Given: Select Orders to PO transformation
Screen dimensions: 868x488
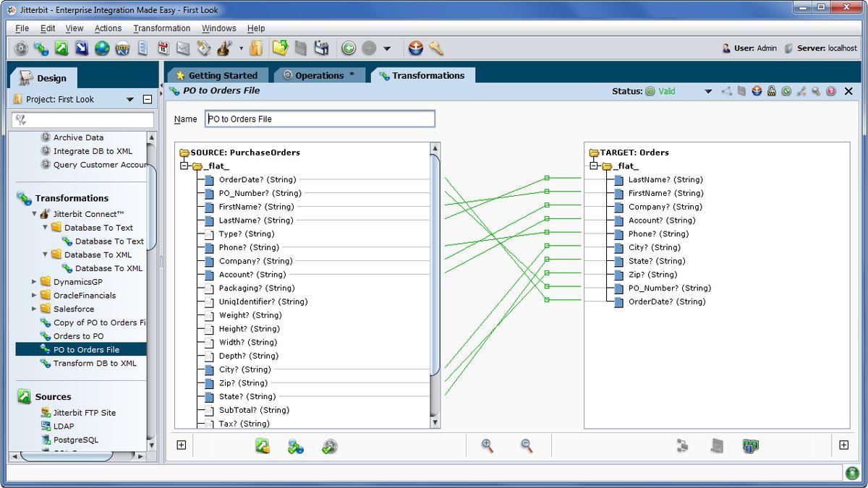Looking at the screenshot, I should click(78, 336).
